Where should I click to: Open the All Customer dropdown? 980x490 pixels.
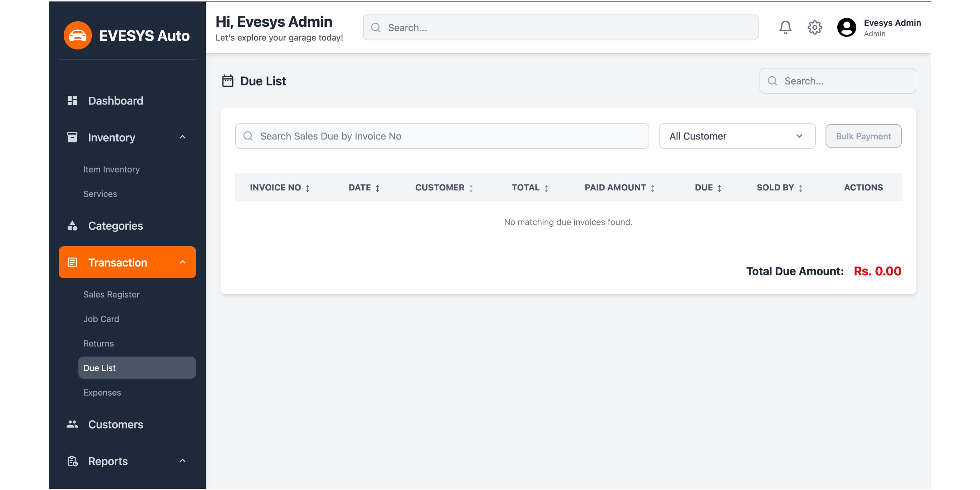pos(737,136)
